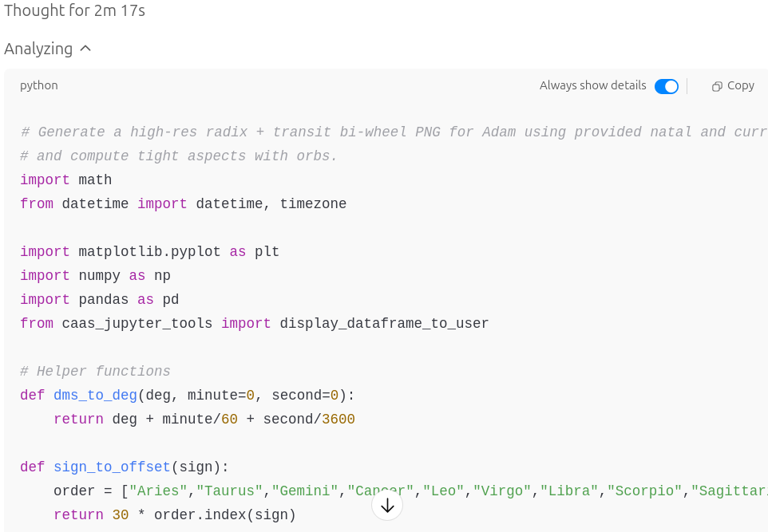Click the matplotlib.pyplot import line
The image size is (768, 532).
[x=149, y=252]
